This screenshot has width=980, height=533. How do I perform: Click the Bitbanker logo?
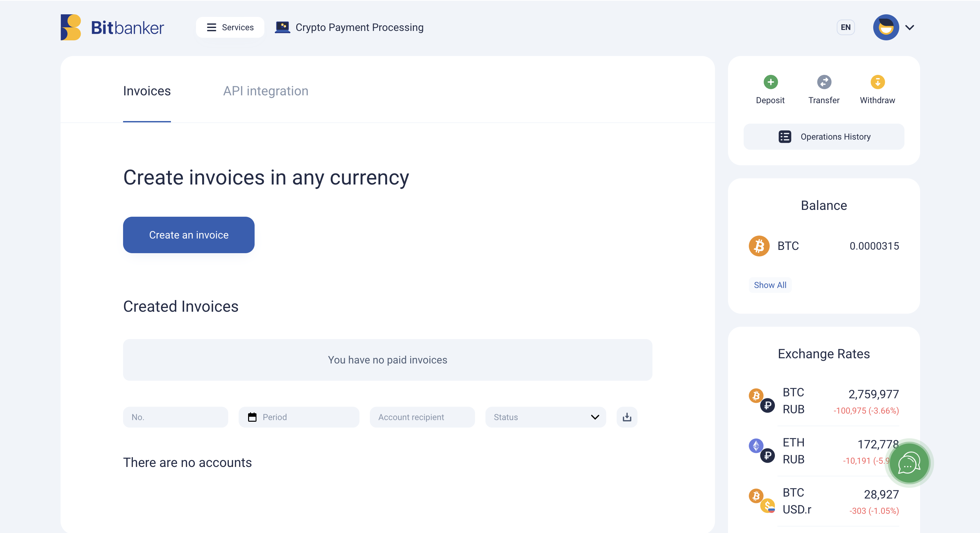[x=112, y=27]
